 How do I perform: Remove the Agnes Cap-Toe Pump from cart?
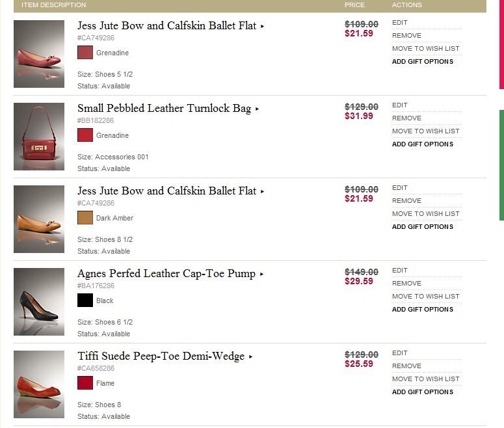coord(406,284)
